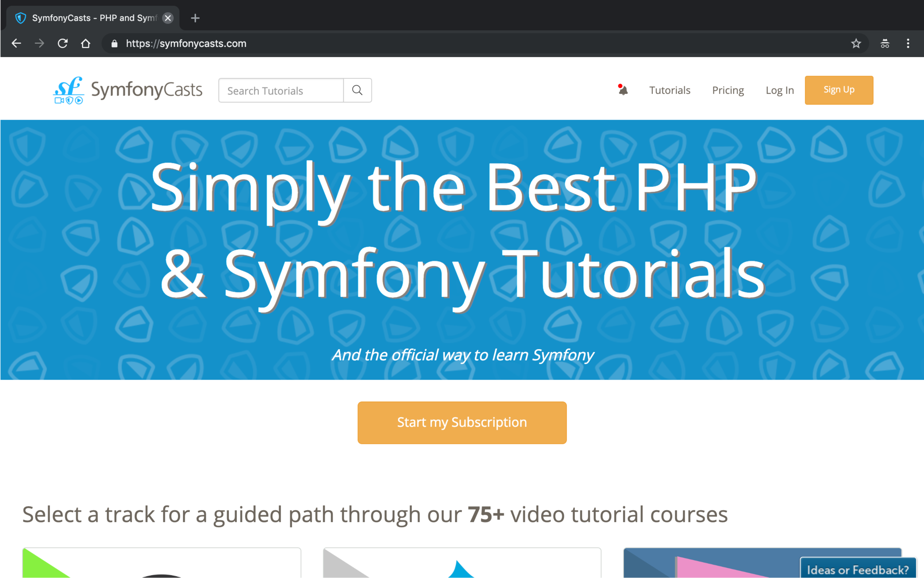The image size is (924, 578).
Task: Click the browser home icon
Action: 86,43
